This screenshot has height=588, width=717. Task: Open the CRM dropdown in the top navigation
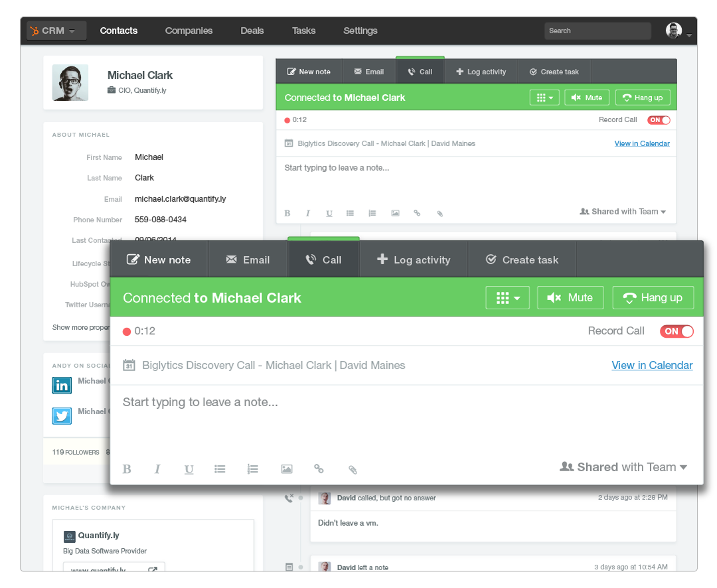(x=56, y=31)
